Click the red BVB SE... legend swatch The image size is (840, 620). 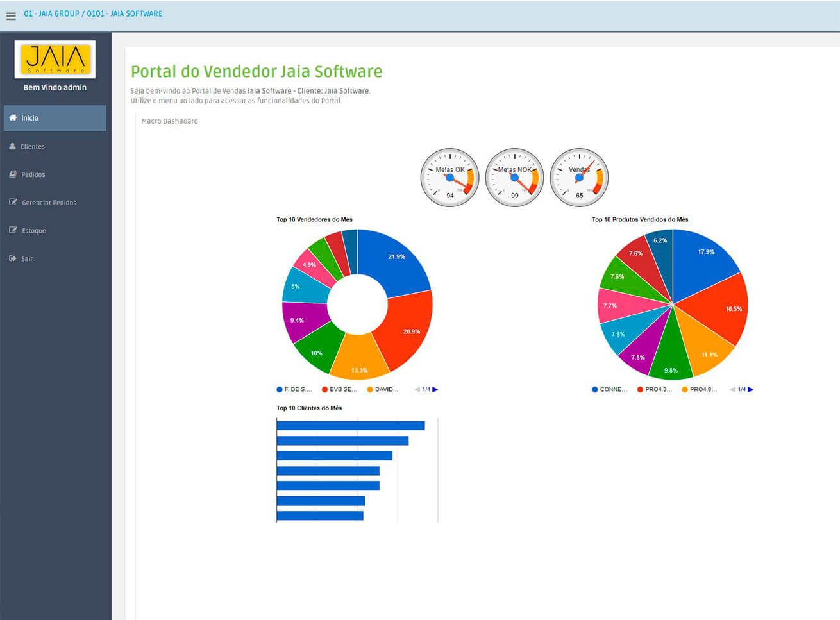pyautogui.click(x=325, y=389)
